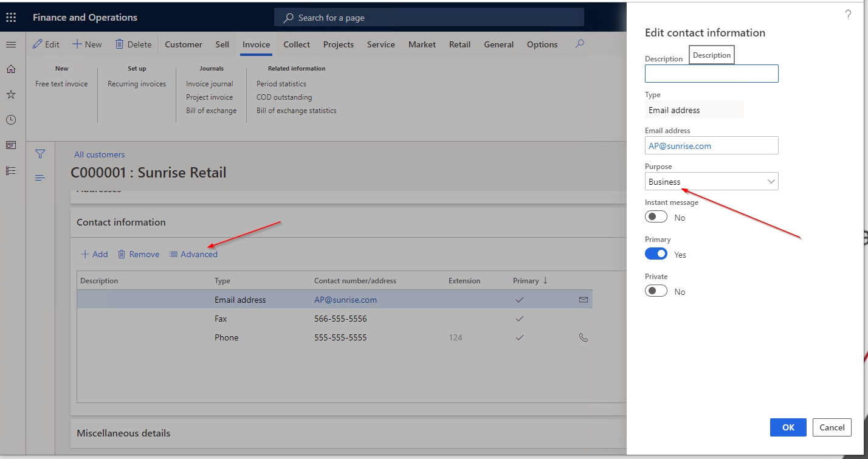Screen dimensions: 868x459
Task: Open the Purpose dropdown
Action: [771, 181]
